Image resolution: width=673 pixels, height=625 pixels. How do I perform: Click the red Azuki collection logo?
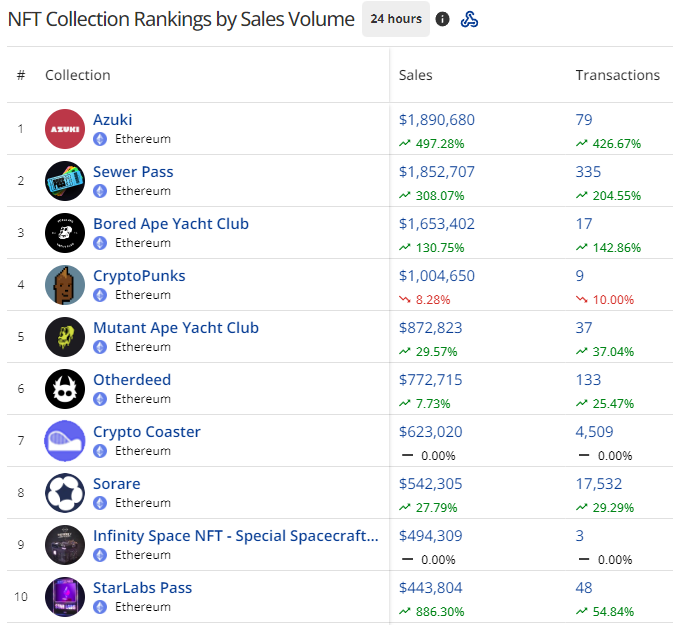(x=65, y=129)
